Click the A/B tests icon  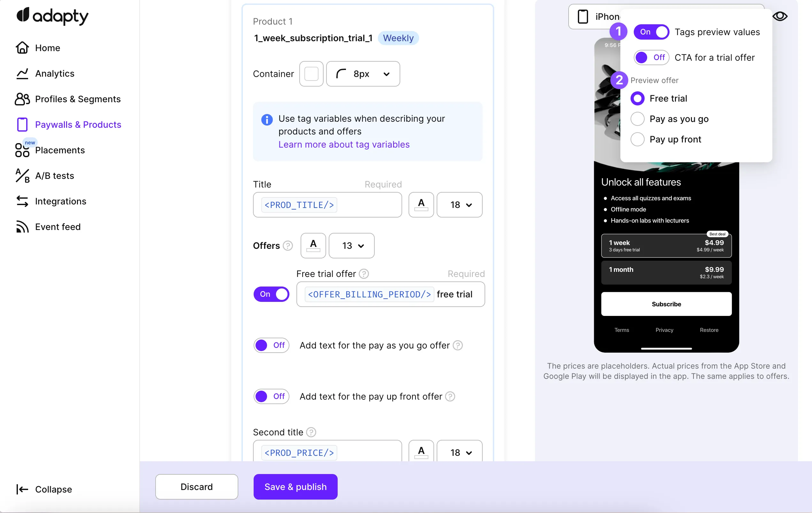pyautogui.click(x=22, y=176)
